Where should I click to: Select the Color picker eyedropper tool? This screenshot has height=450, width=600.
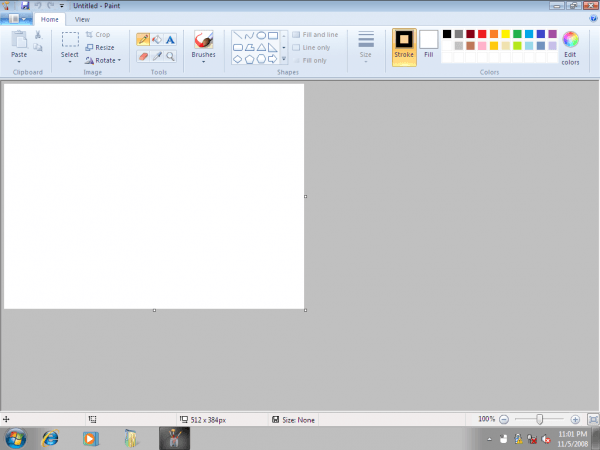(x=157, y=56)
